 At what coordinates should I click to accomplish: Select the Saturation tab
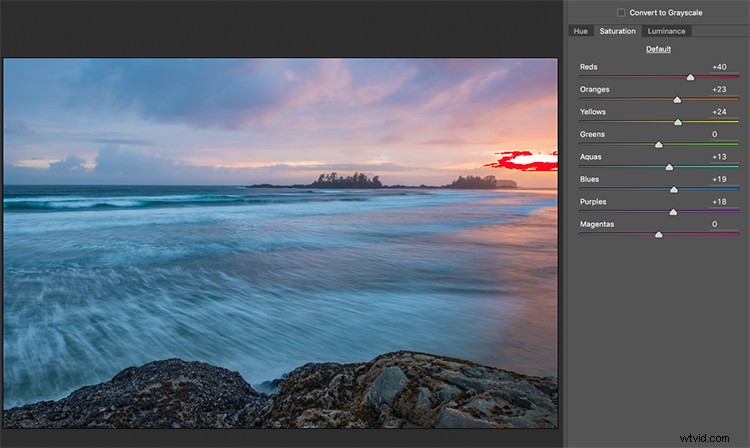click(618, 31)
